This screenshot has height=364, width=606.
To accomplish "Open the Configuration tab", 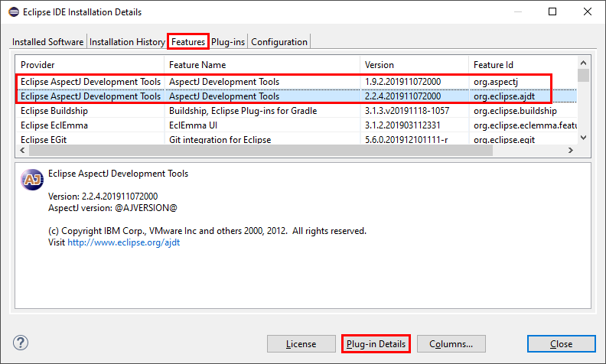I will point(279,42).
